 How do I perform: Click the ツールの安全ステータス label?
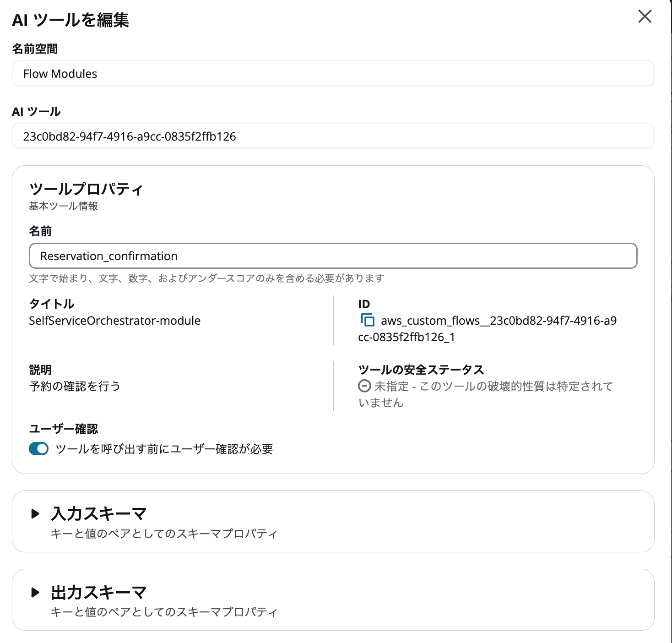tap(421, 369)
